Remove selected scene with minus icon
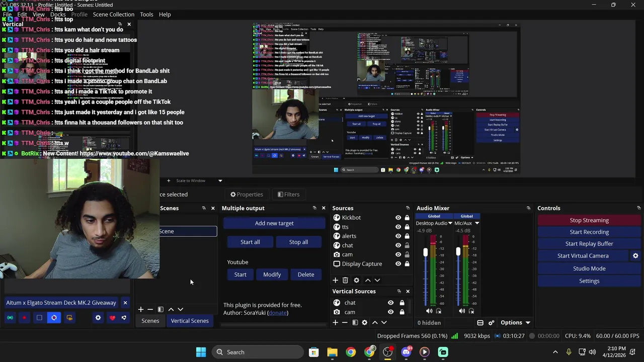 150,309
